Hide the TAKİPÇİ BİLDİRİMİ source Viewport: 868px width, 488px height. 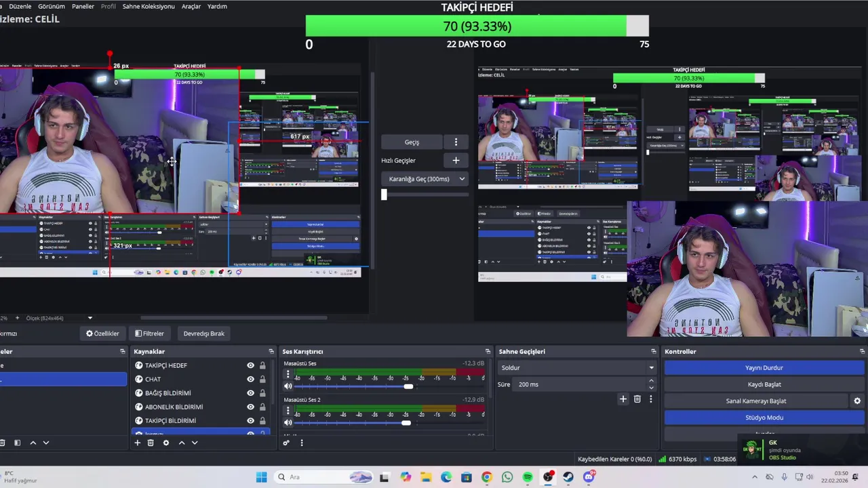(250, 420)
